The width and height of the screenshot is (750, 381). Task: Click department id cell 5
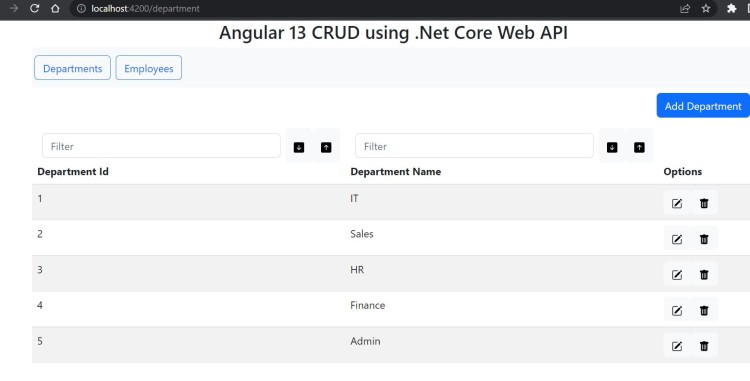(x=40, y=341)
